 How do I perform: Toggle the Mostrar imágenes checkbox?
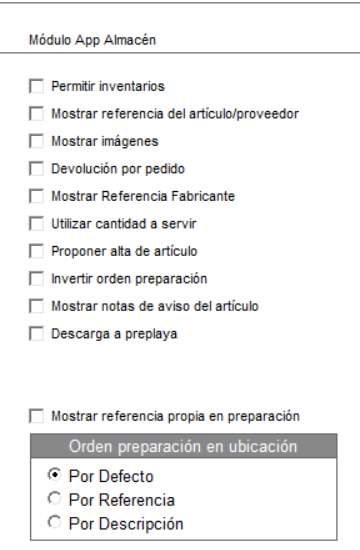(x=36, y=141)
